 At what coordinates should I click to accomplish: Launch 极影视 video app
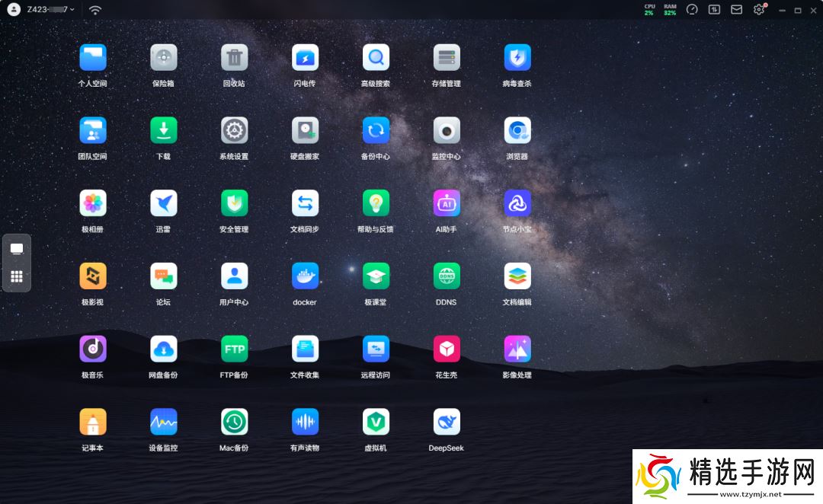(93, 276)
